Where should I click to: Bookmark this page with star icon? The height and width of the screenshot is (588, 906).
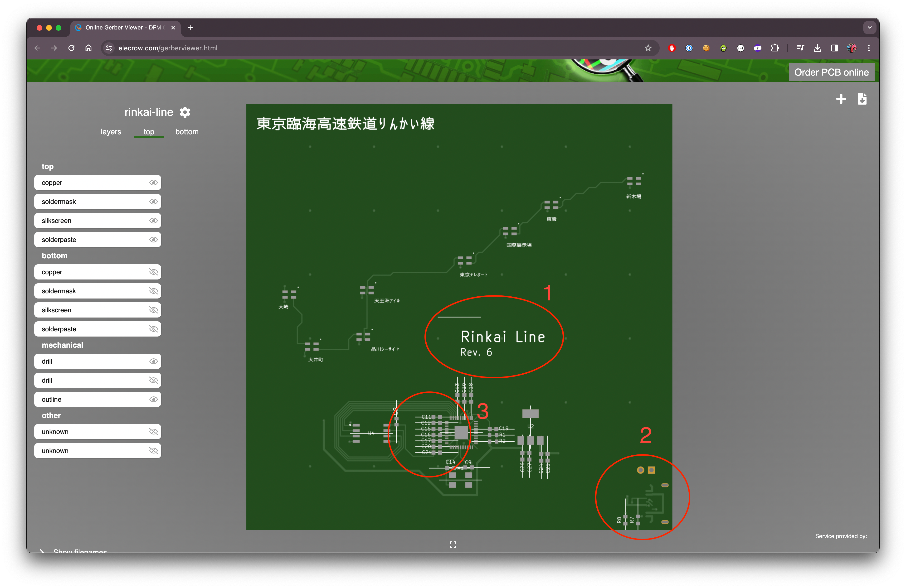[x=648, y=48]
